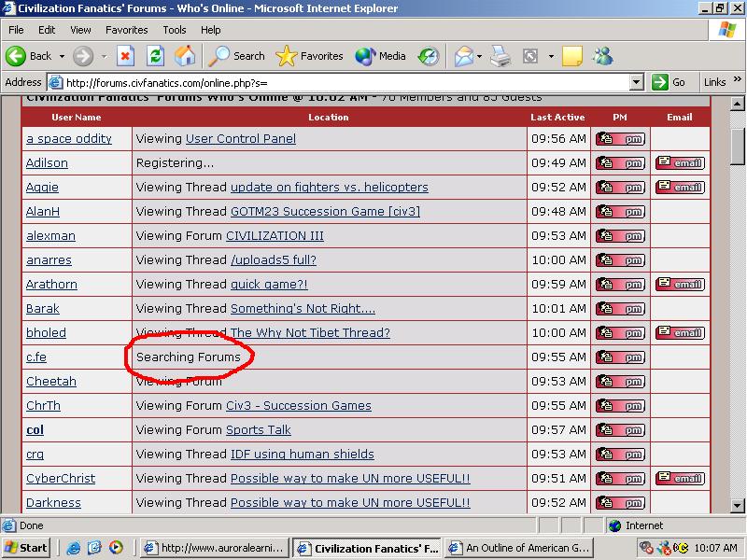Expand the Address bar dropdown
This screenshot has height=560, width=747.
637,82
